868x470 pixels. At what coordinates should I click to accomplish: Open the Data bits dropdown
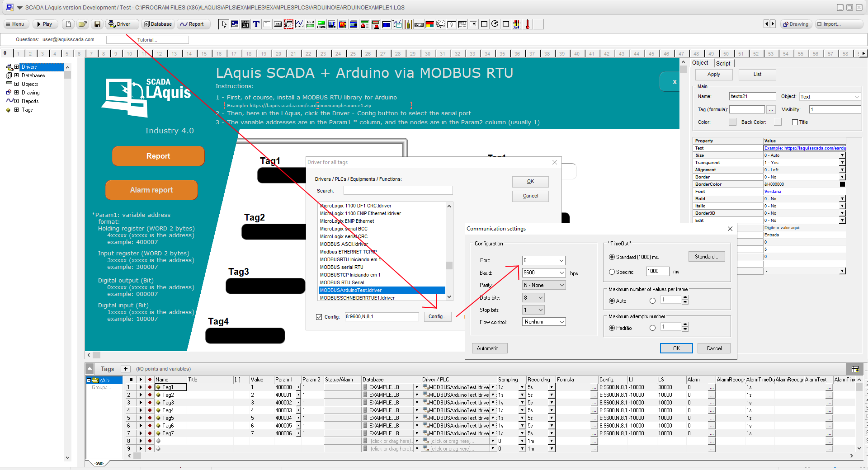(x=541, y=297)
